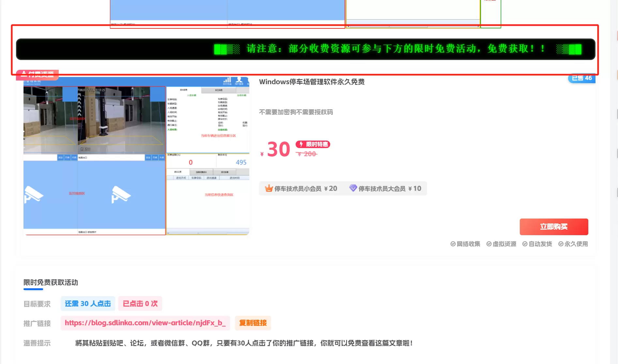Click the 付费资源 download badge icon
The height and width of the screenshot is (364, 618).
[x=24, y=74]
